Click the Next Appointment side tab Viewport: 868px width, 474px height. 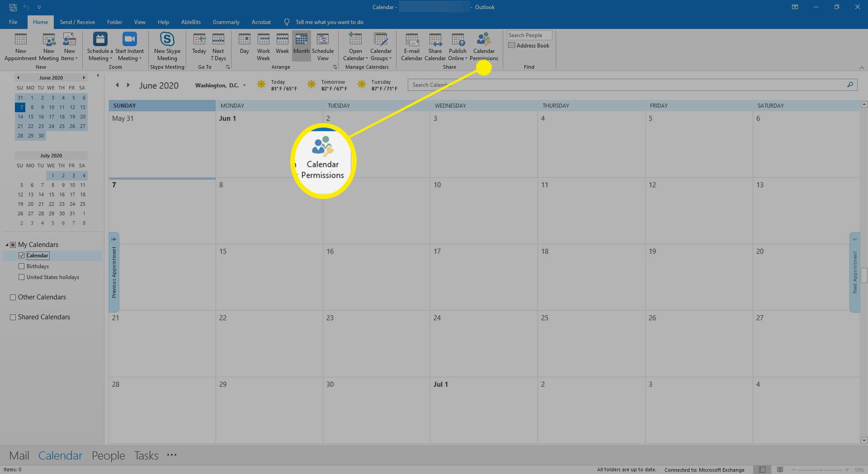click(x=854, y=272)
